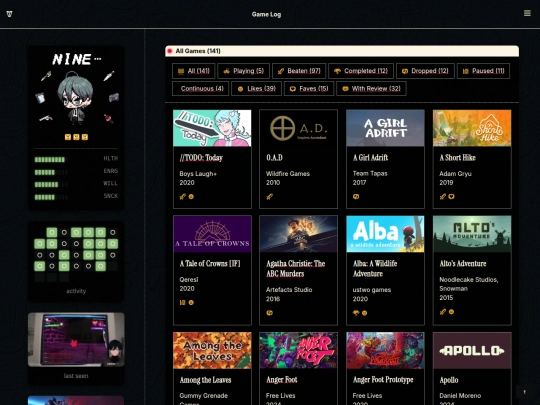Click the rocket icon on Alto's Adventure card
Screen dimensions: 540x405
pos(443,312)
